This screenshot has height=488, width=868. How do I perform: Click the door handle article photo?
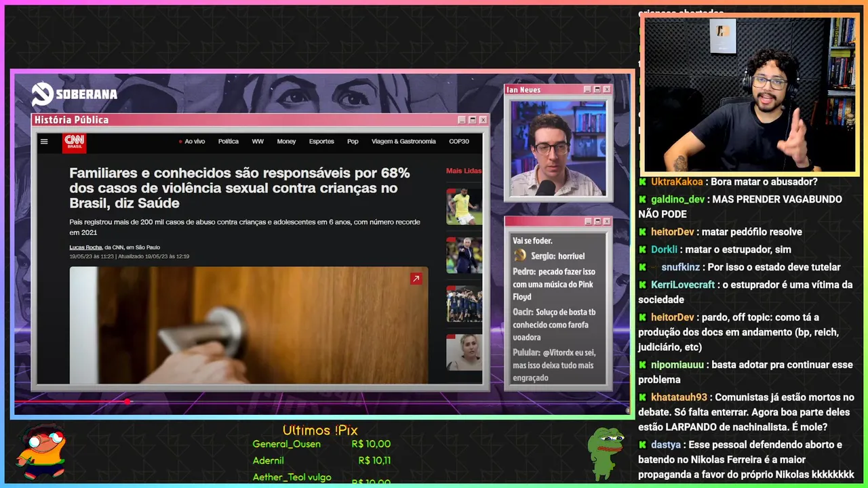248,325
